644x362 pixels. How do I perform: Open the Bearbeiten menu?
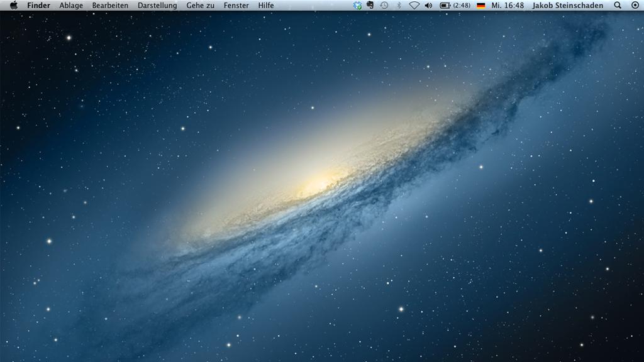pyautogui.click(x=110, y=5)
